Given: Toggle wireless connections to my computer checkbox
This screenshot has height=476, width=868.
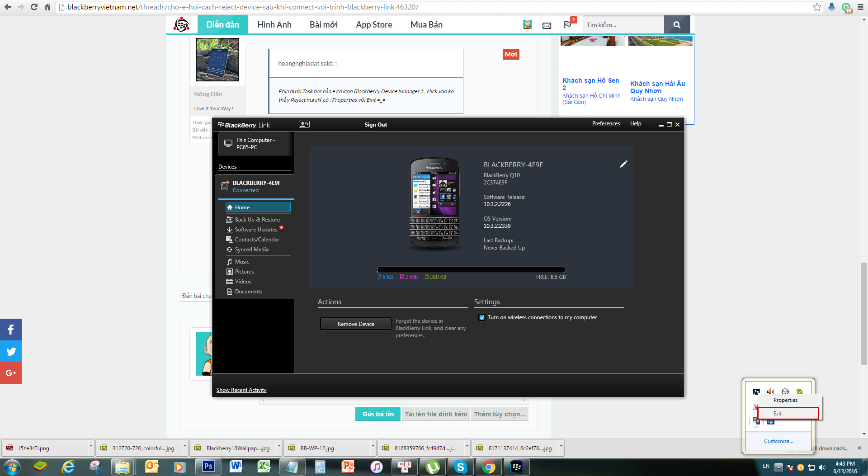Looking at the screenshot, I should 482,317.
